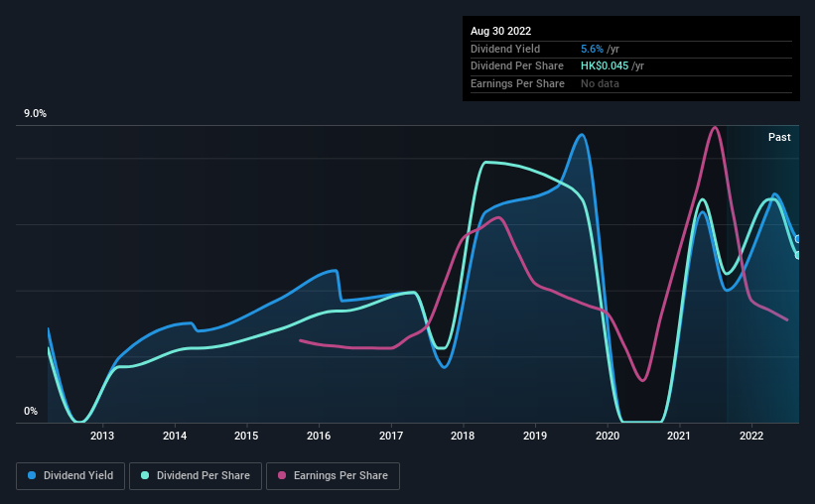Select the 2016 x-axis label

[319, 436]
